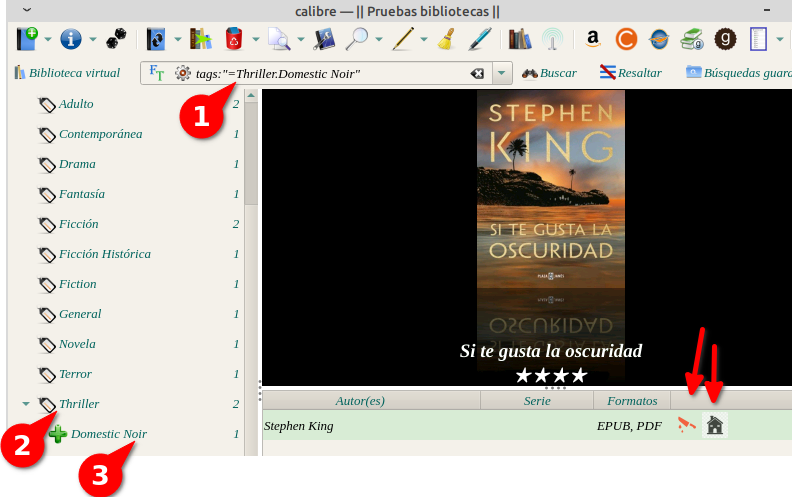This screenshot has width=792, height=497.
Task: Open the Add books tool
Action: click(27, 39)
